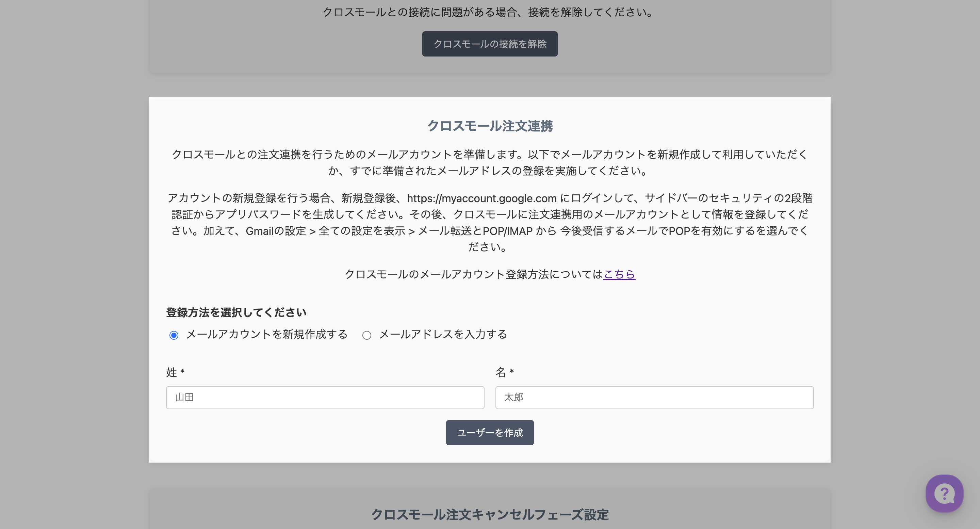
Task: Click クロスモール注文キャンセルフェーズ設定 heading
Action: click(x=490, y=515)
